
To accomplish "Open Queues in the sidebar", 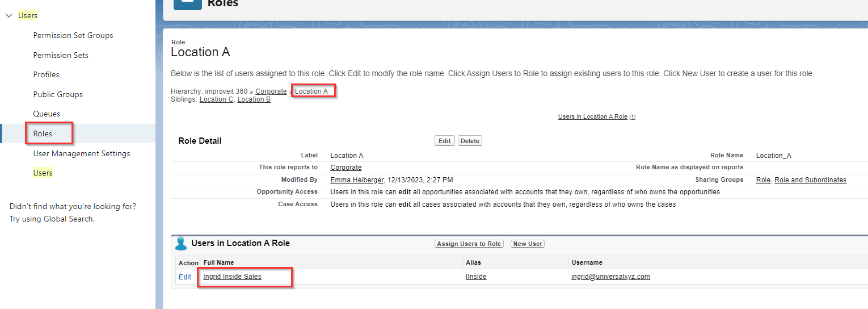I will point(47,114).
